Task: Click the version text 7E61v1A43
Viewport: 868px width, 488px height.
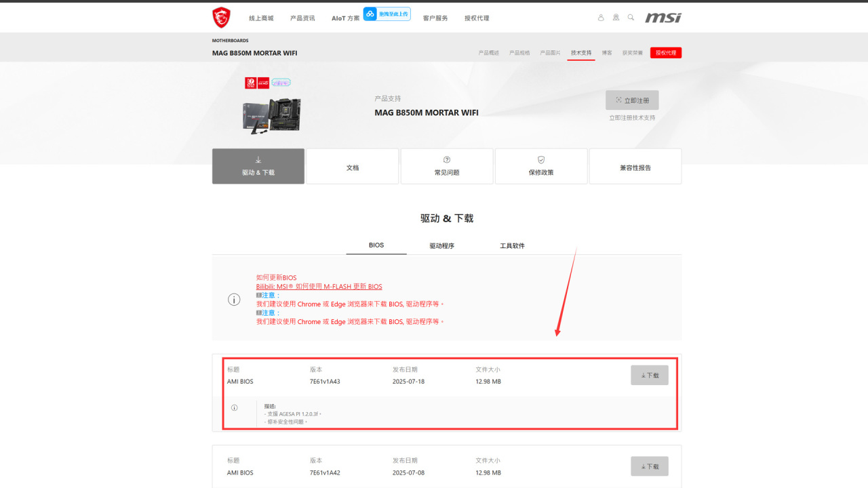Action: point(325,382)
